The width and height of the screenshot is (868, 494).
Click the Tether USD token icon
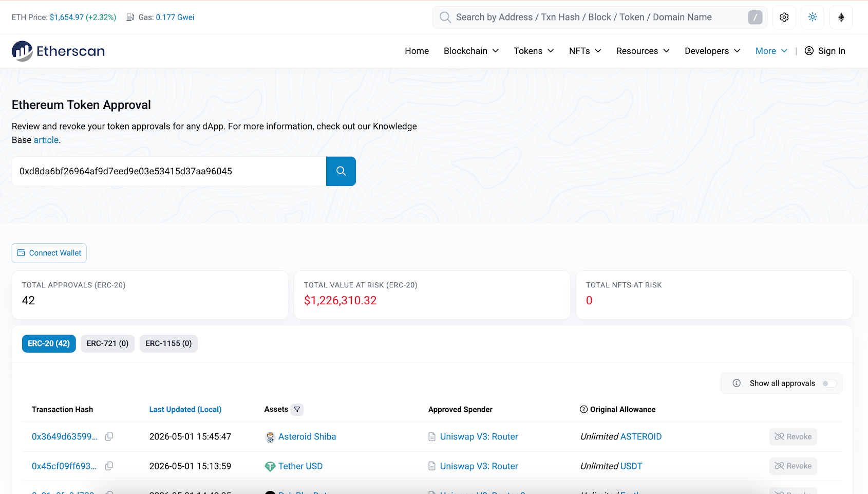pos(270,466)
